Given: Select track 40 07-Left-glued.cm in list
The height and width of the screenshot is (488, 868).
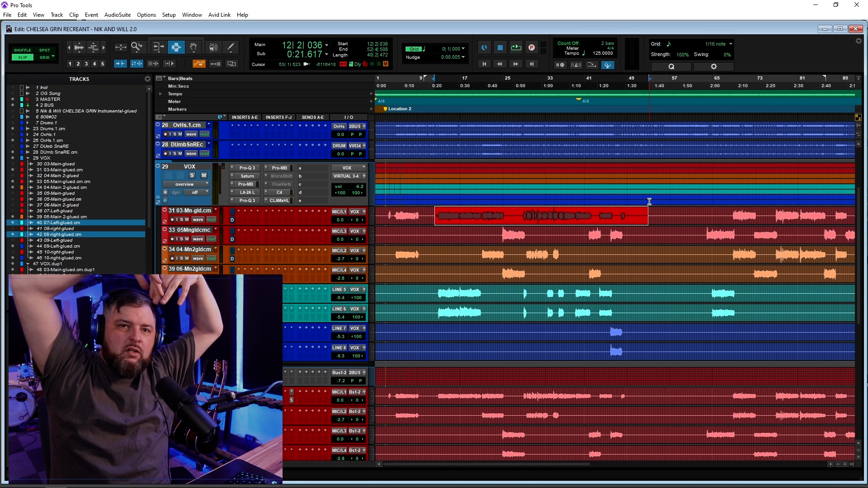Looking at the screenshot, I should (58, 223).
